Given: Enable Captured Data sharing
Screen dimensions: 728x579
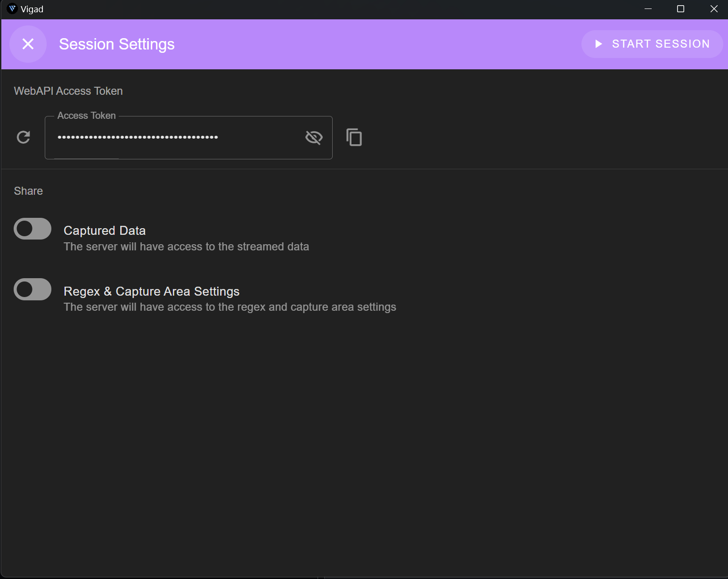Looking at the screenshot, I should coord(33,229).
